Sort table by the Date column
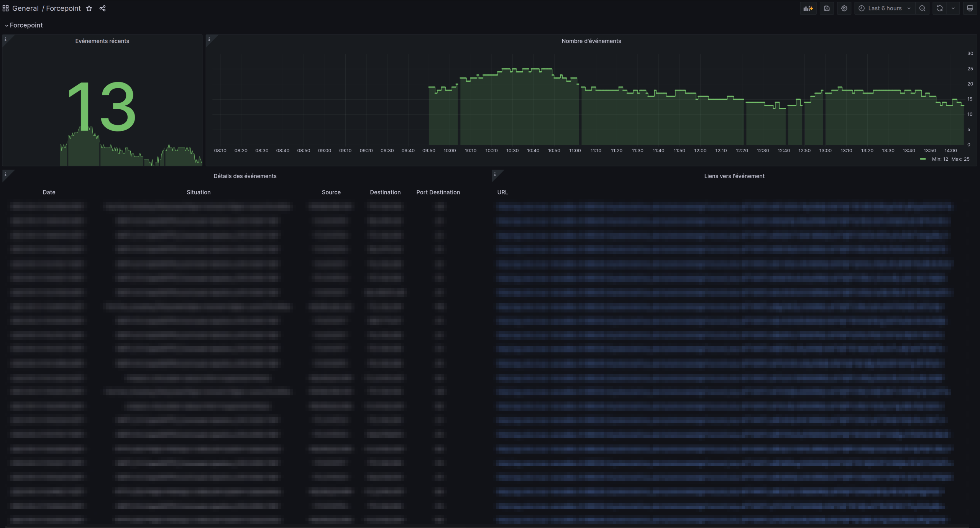The image size is (980, 528). click(49, 192)
